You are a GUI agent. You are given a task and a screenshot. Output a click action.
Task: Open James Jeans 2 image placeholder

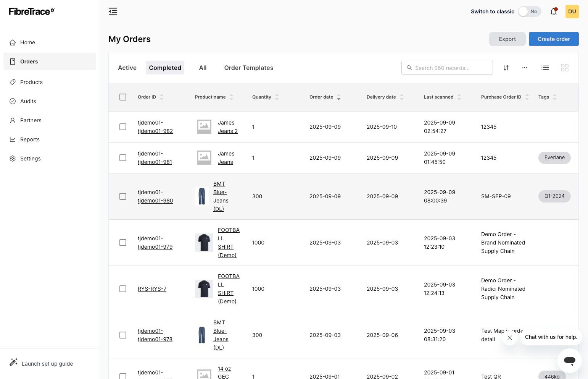(x=204, y=127)
